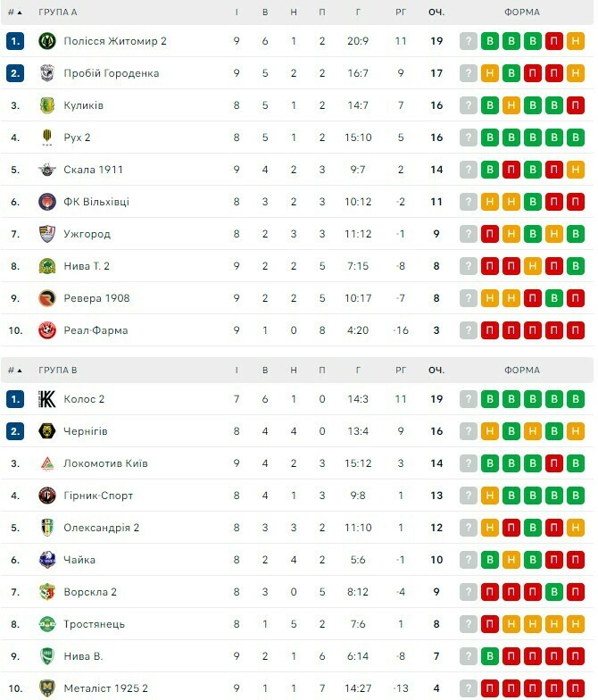Open the Куликів team page
598x700 pixels.
[83, 105]
